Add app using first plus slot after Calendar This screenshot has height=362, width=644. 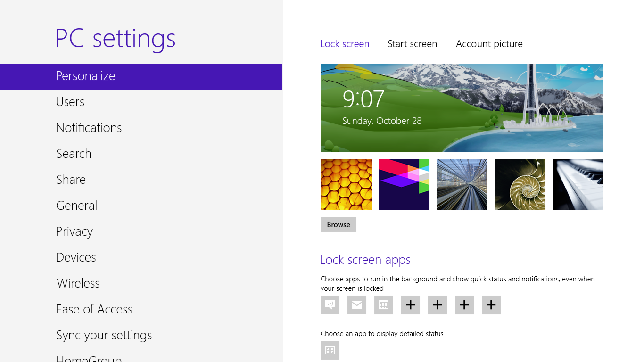411,305
